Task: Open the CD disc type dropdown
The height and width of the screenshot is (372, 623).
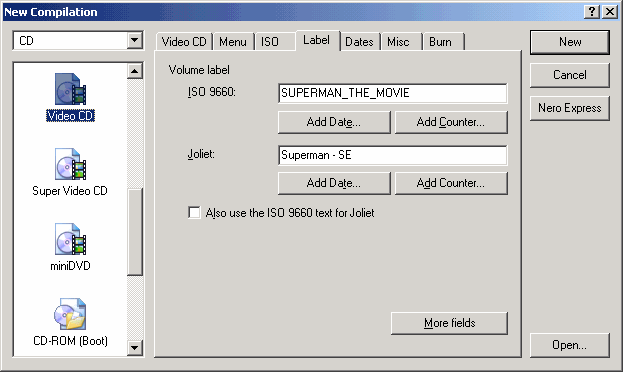Action: coord(135,40)
